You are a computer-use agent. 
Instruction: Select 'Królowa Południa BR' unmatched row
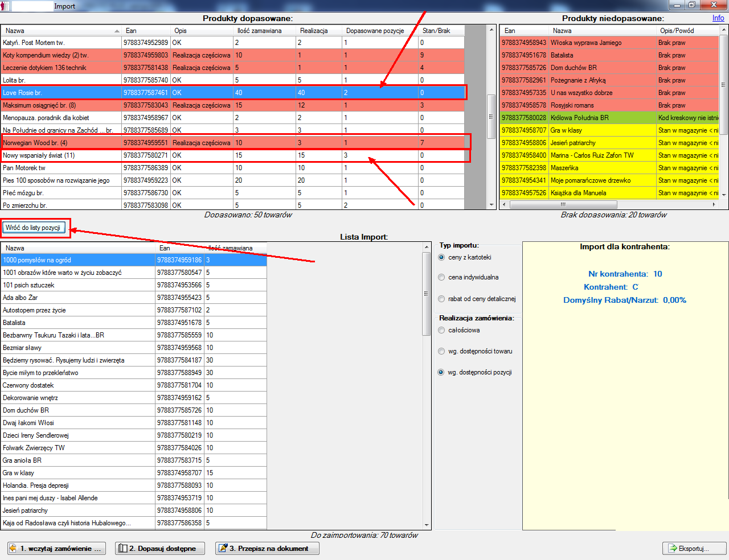pyautogui.click(x=609, y=118)
